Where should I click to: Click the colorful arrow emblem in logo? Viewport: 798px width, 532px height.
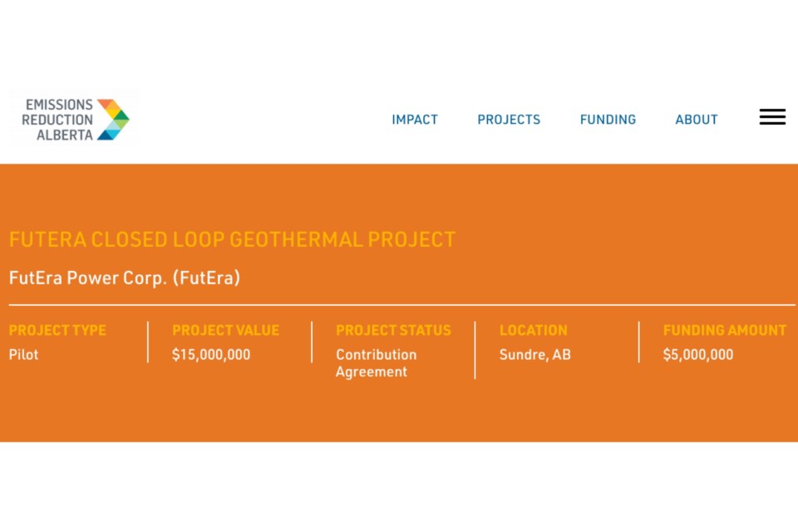pos(113,119)
